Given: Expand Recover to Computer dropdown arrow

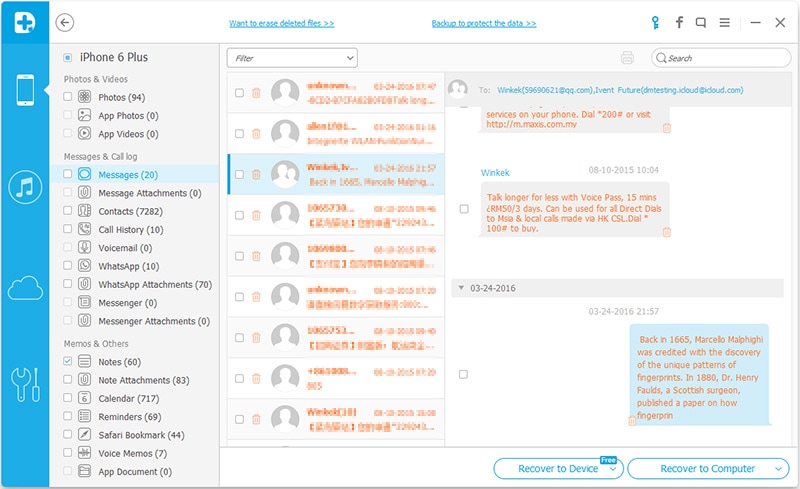Looking at the screenshot, I should pos(779,469).
